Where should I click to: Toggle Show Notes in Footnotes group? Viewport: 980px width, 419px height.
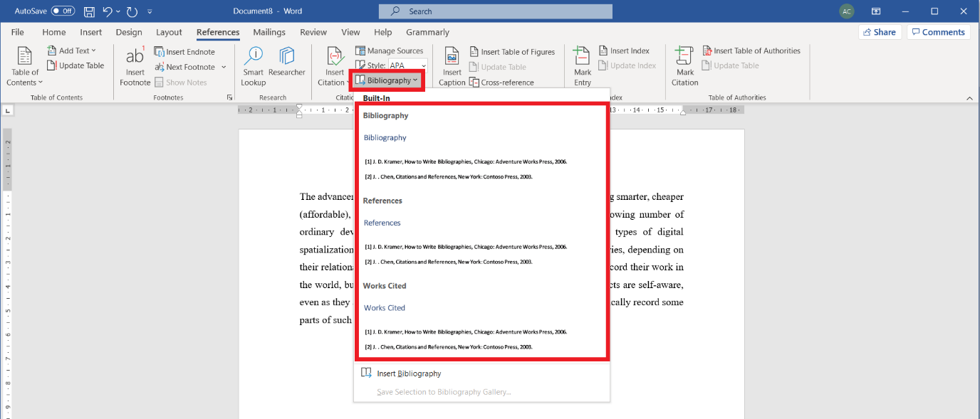187,82
